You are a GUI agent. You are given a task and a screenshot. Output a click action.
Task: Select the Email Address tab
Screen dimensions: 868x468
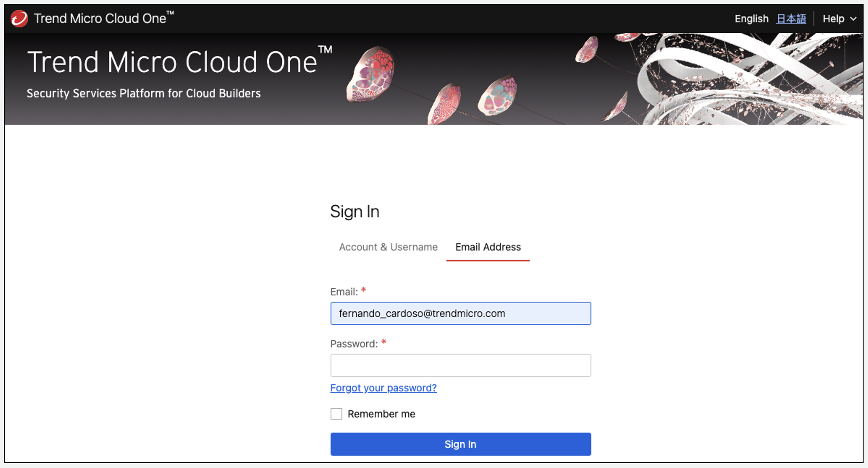488,247
